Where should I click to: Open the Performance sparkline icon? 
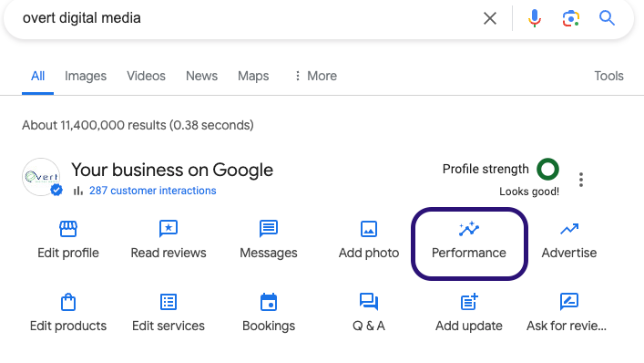(x=469, y=229)
